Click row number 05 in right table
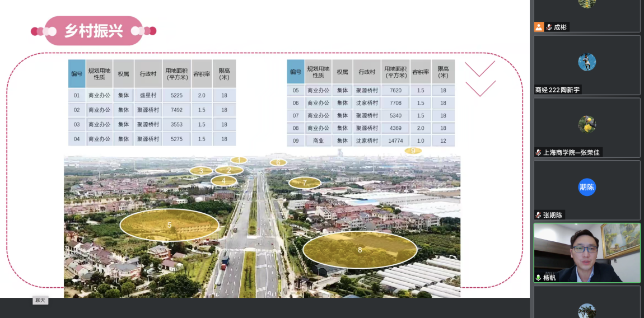 click(296, 90)
